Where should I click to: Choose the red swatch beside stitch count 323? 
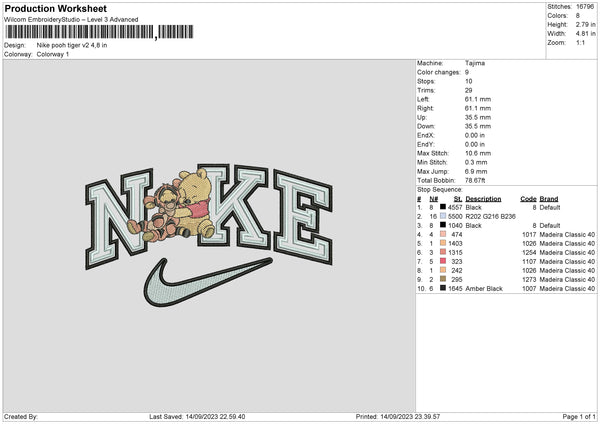click(443, 261)
